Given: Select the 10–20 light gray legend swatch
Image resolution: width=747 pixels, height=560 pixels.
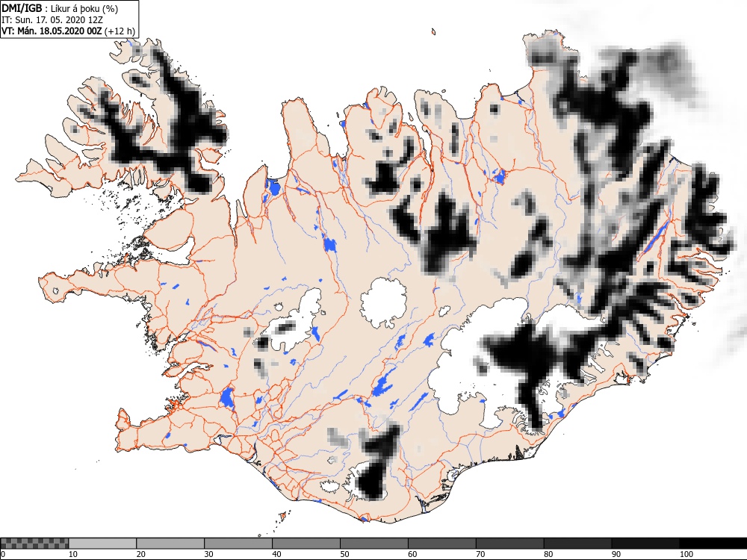Looking at the screenshot, I should 102,544.
